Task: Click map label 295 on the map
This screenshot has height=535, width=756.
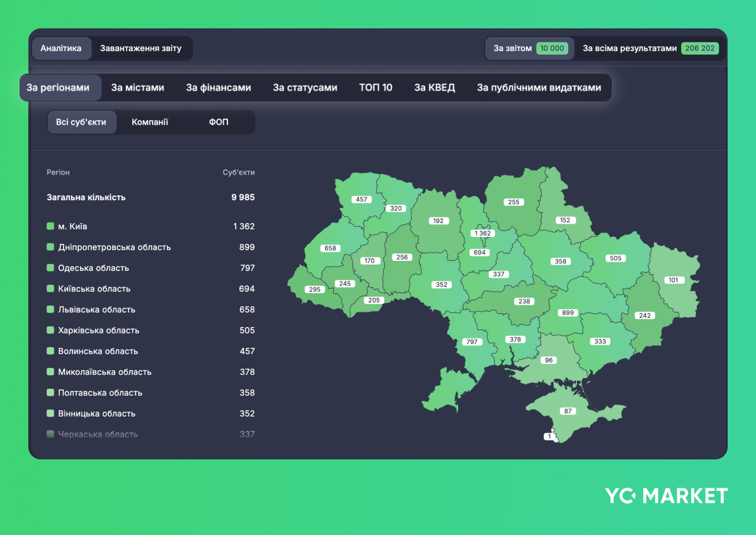Action: [314, 289]
